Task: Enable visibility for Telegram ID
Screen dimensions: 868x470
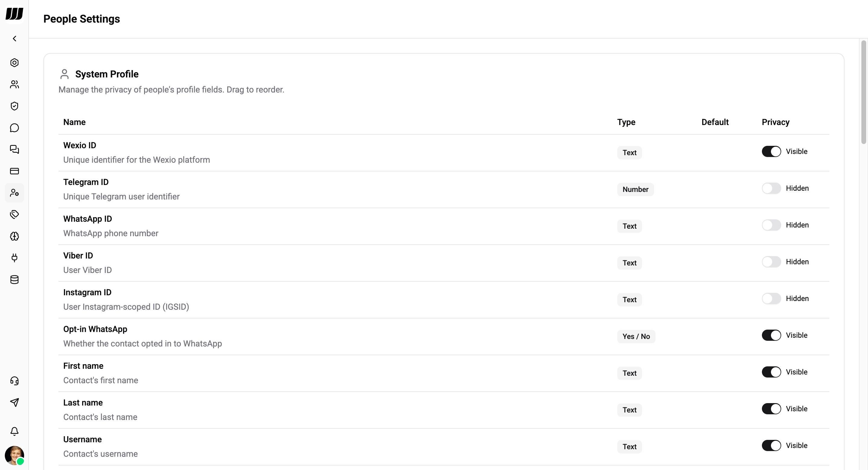Action: pyautogui.click(x=771, y=188)
